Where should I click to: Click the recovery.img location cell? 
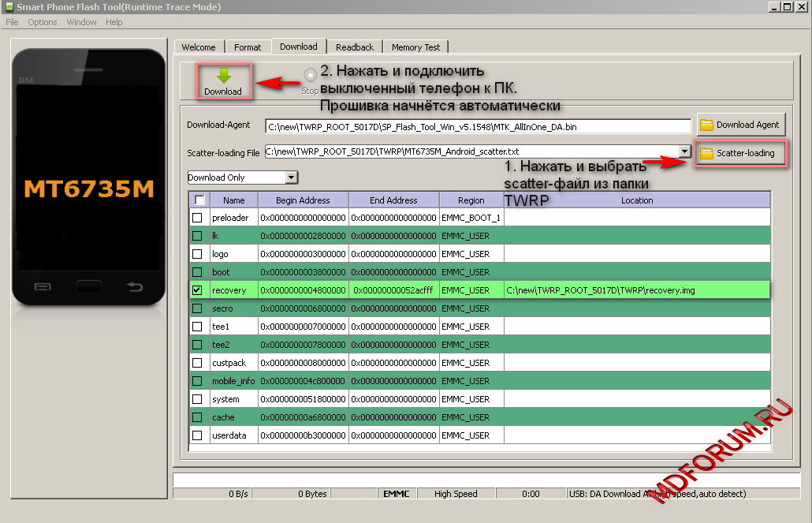point(636,290)
